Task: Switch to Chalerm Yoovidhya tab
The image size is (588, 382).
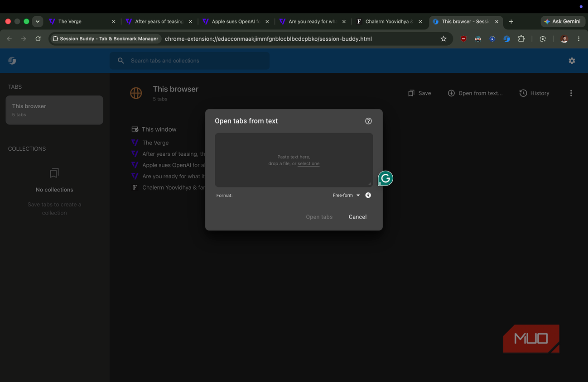Action: click(389, 21)
